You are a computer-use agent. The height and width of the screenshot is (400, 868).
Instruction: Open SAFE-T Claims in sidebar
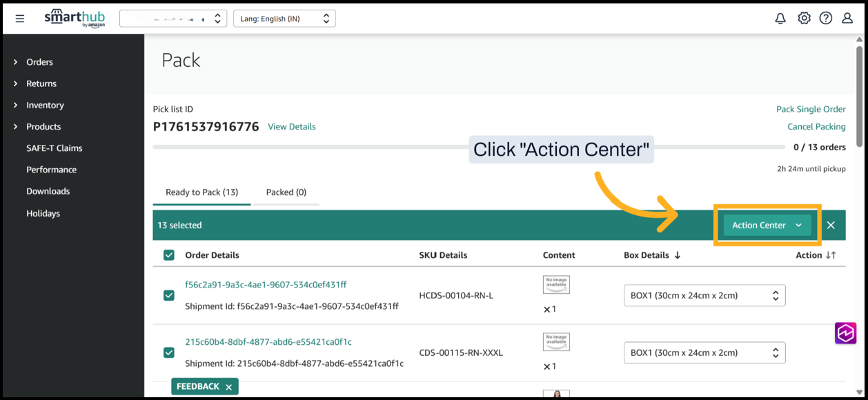point(54,148)
